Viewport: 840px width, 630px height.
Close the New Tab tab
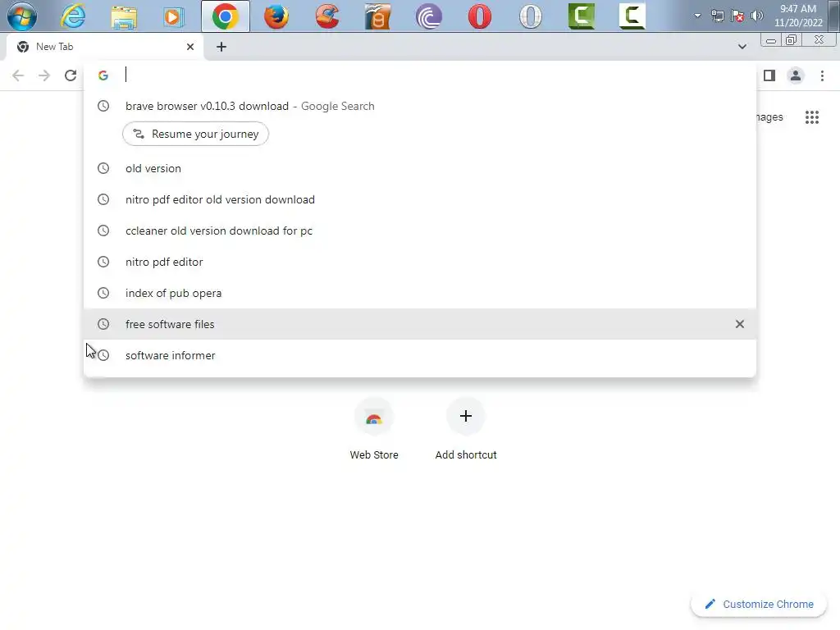(190, 47)
